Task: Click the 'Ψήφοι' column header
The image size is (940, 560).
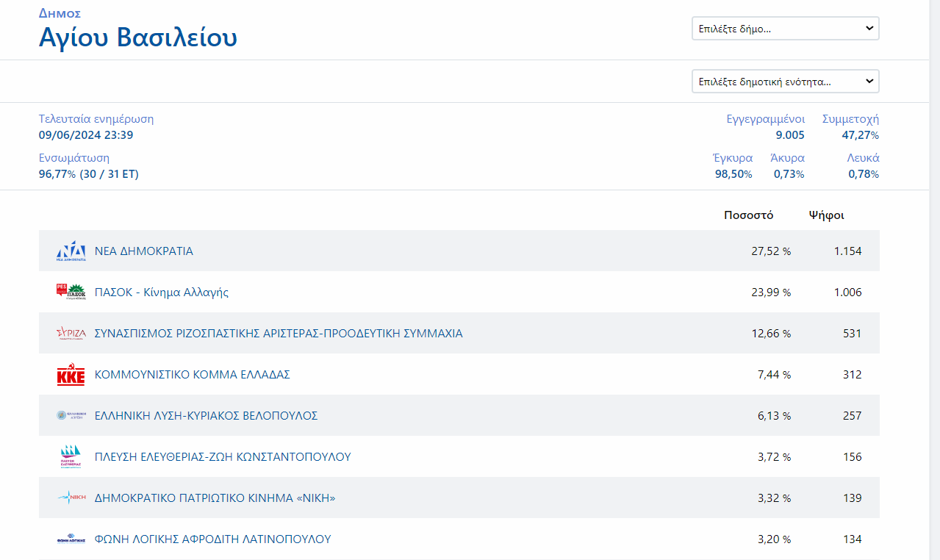Action: click(826, 215)
